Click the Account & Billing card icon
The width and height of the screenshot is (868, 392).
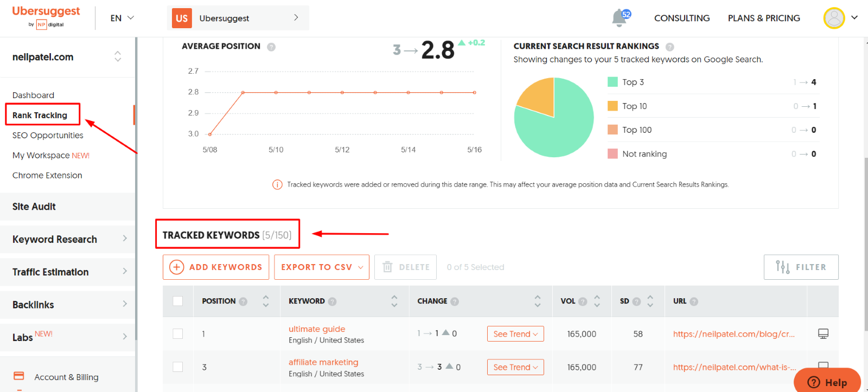pos(19,376)
